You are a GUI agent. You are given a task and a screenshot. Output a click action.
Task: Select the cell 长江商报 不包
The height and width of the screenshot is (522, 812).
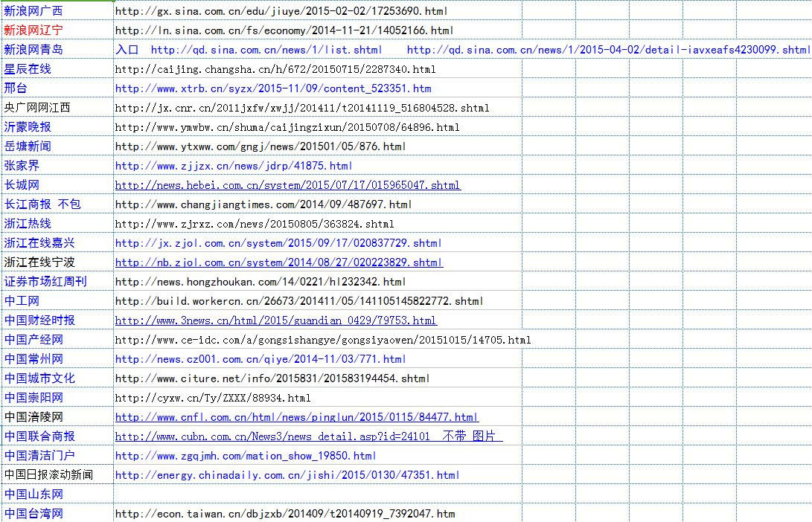(x=57, y=204)
